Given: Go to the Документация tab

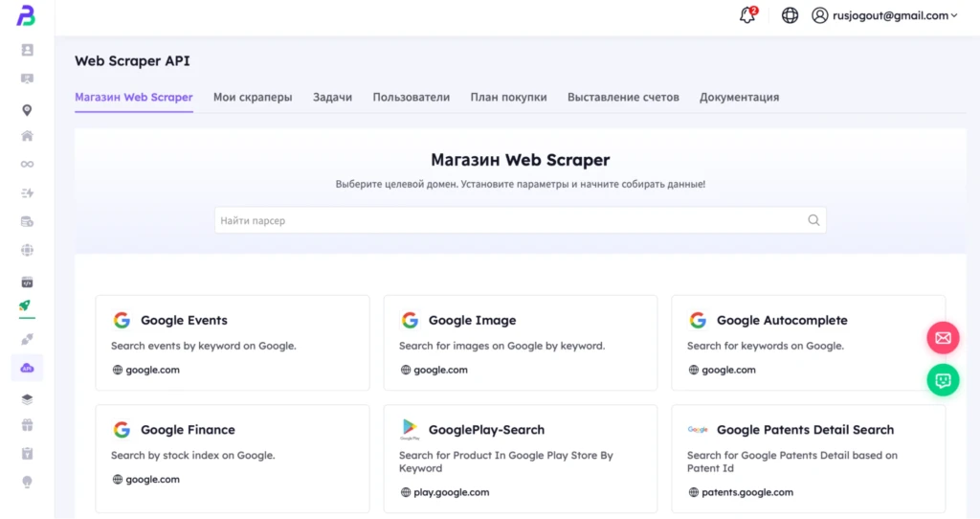Looking at the screenshot, I should [740, 97].
